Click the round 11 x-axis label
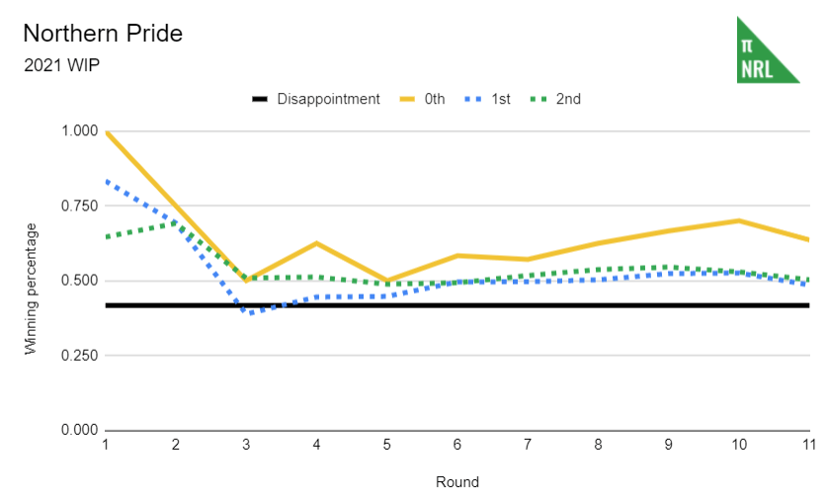 pos(807,446)
